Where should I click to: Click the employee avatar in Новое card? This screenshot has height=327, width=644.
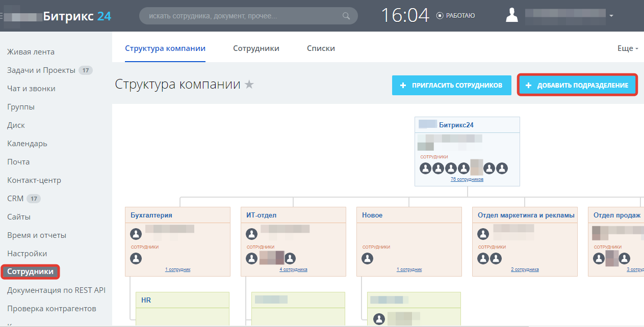tap(368, 259)
